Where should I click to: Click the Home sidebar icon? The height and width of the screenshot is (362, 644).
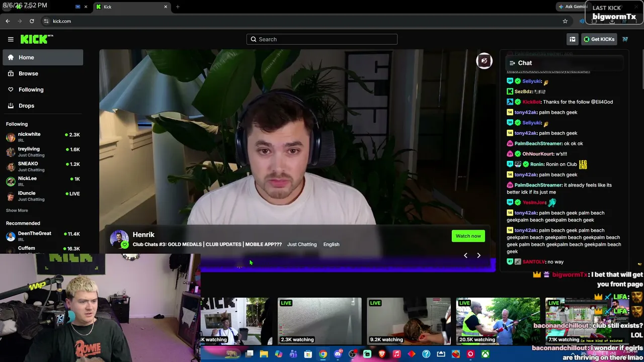point(11,57)
